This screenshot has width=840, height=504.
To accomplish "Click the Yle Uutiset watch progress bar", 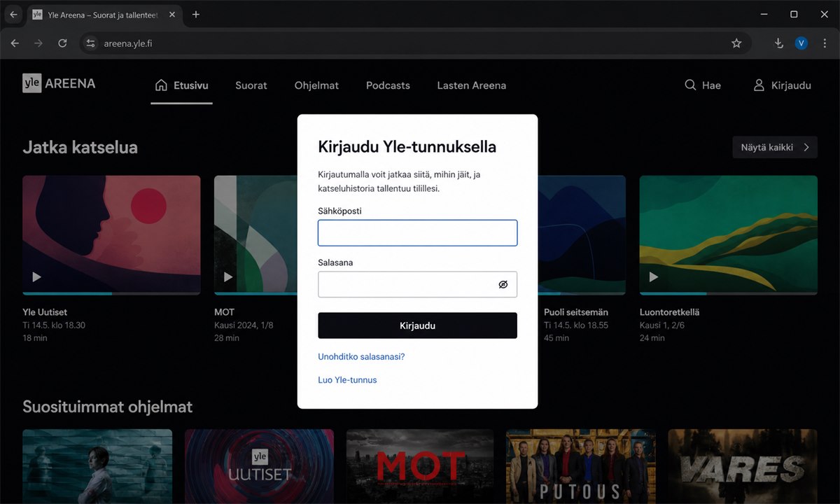I will (x=111, y=293).
